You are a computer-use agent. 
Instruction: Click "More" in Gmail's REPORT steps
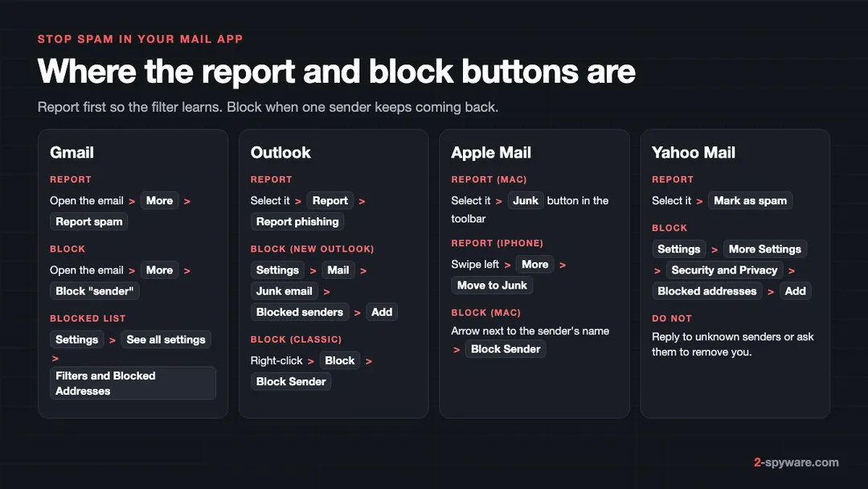159,200
